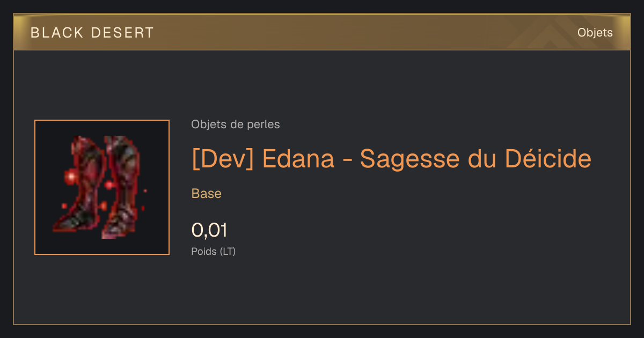Click the glowing red orb on the boots
Screen dimensions: 644x338
[70, 177]
